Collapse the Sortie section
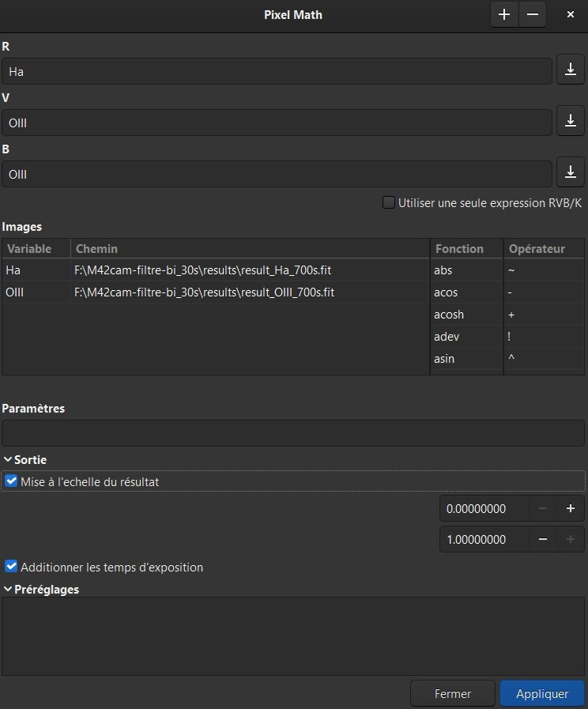The height and width of the screenshot is (709, 588). point(8,459)
